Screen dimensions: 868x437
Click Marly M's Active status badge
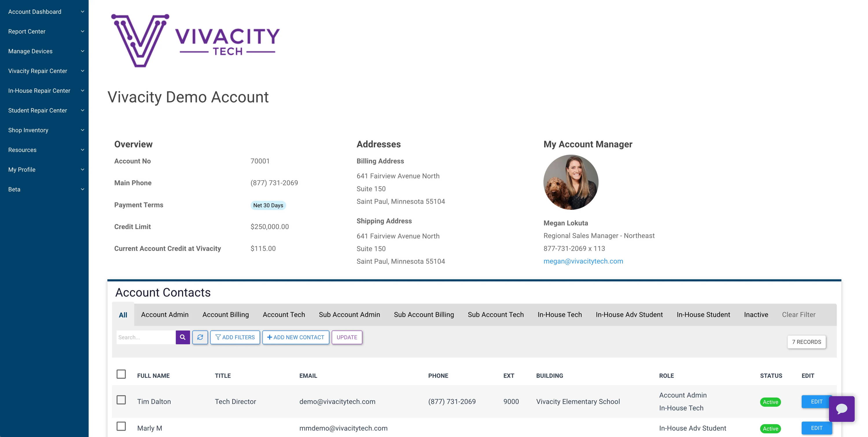(770, 429)
